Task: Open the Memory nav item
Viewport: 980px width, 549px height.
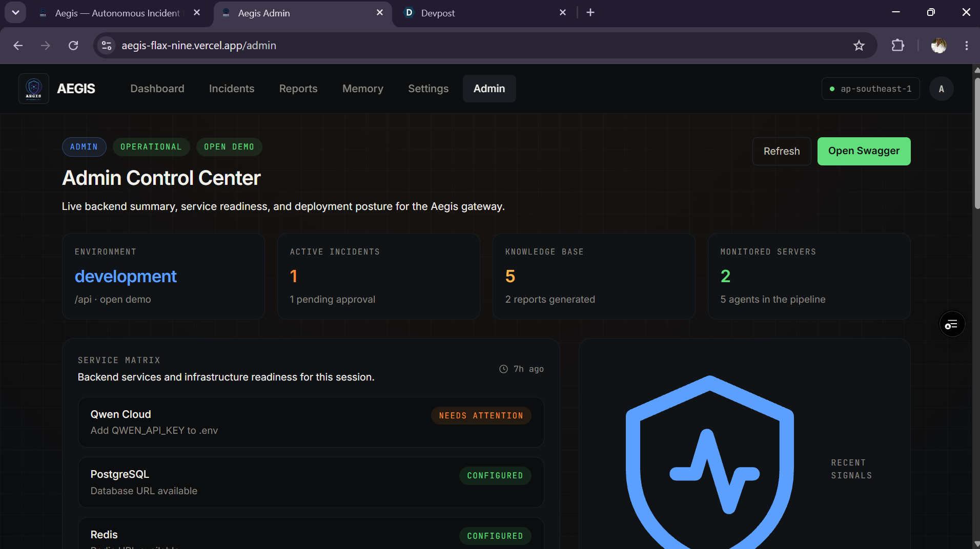Action: pyautogui.click(x=363, y=89)
